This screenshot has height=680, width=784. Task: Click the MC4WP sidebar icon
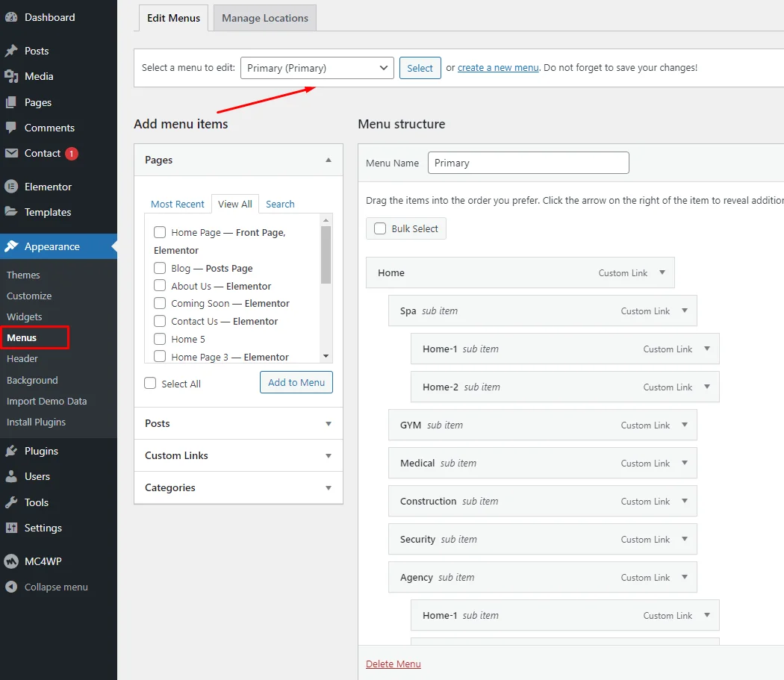tap(11, 561)
